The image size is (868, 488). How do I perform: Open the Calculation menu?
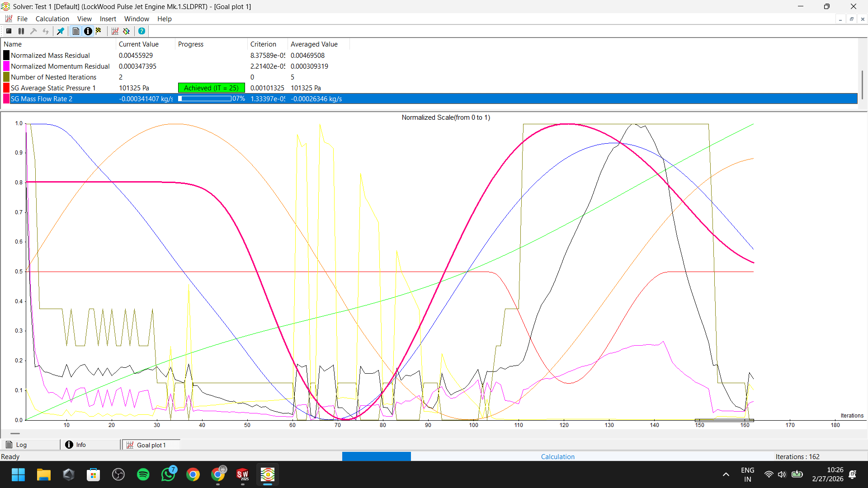tap(52, 19)
